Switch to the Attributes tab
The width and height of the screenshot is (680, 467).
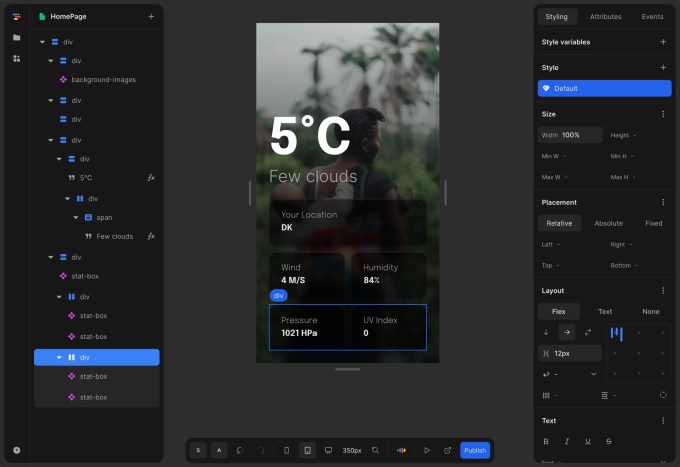pyautogui.click(x=605, y=17)
